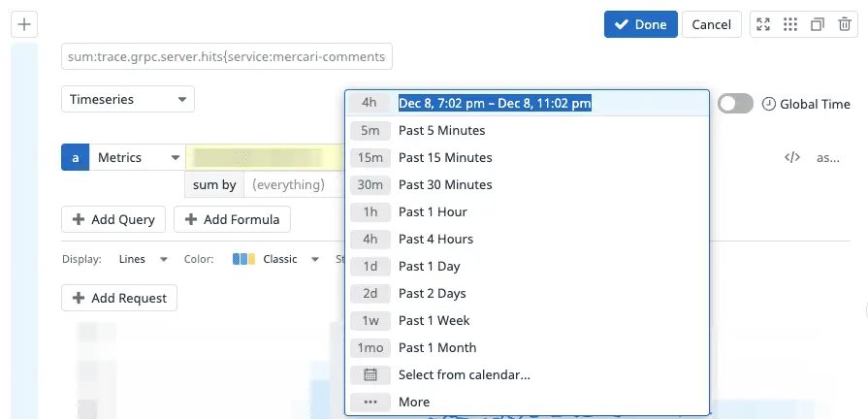
Task: Click the three-dots More icon
Action: pyautogui.click(x=370, y=402)
